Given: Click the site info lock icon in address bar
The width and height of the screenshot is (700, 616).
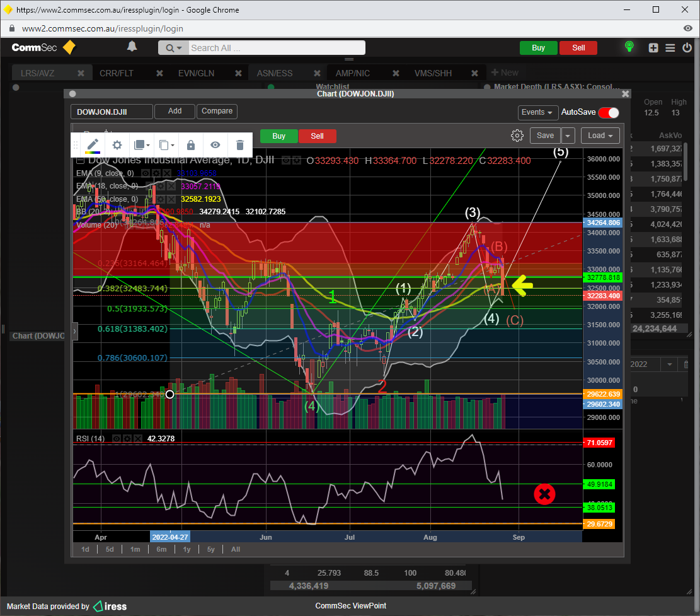Looking at the screenshot, I should coord(12,28).
